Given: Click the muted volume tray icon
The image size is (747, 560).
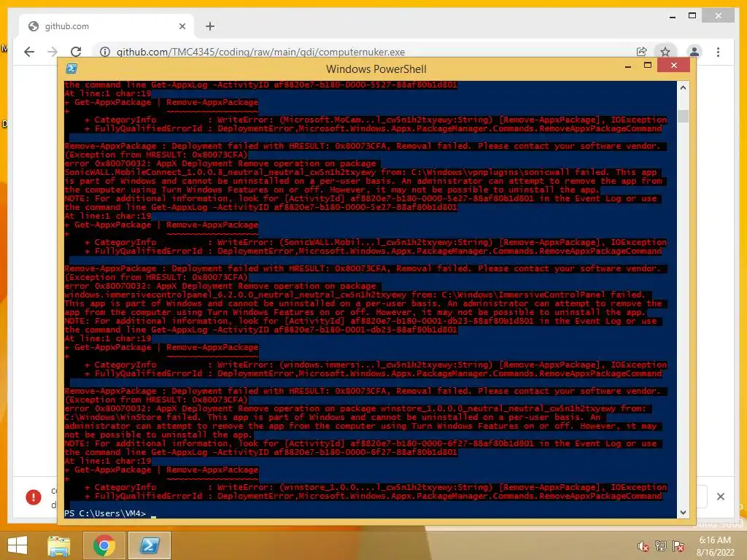Looking at the screenshot, I should tap(643, 546).
